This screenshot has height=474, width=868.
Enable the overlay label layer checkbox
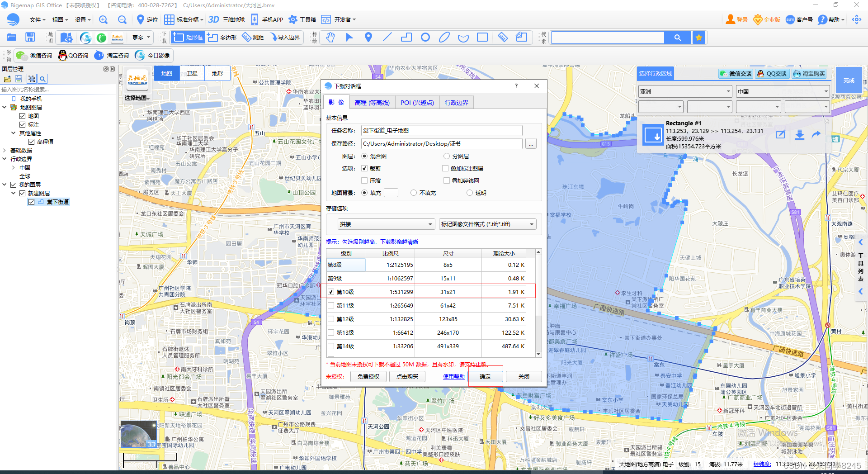pyautogui.click(x=446, y=168)
